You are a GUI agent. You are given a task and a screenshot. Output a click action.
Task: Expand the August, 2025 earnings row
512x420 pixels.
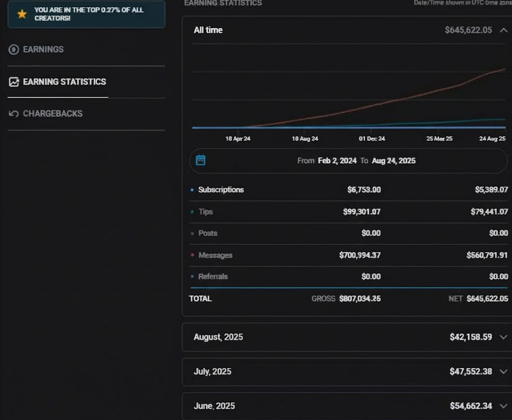pyautogui.click(x=503, y=337)
